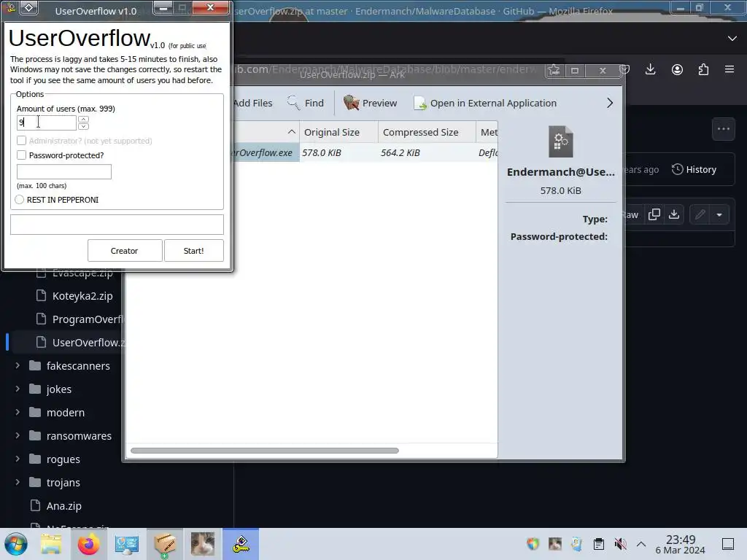Open the Firefox hamburger menu

[x=729, y=69]
